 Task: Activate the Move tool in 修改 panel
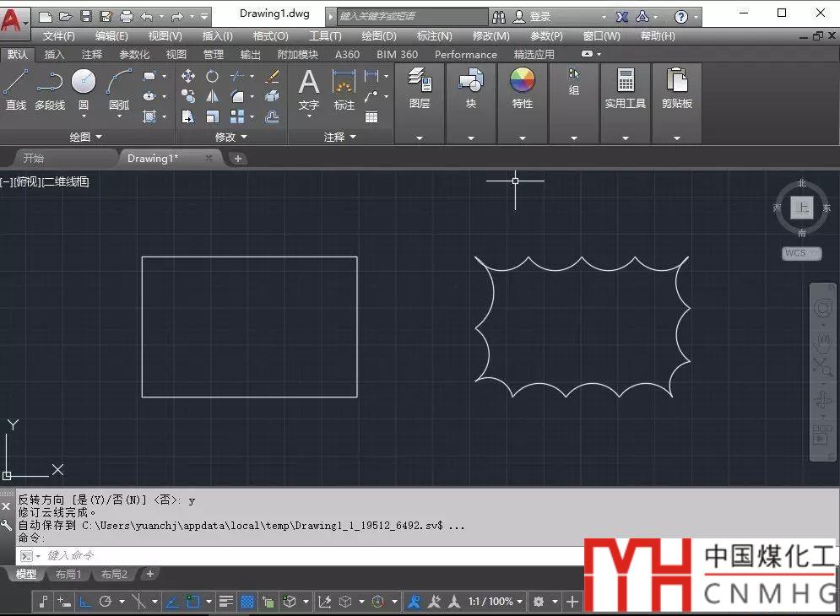coord(188,76)
